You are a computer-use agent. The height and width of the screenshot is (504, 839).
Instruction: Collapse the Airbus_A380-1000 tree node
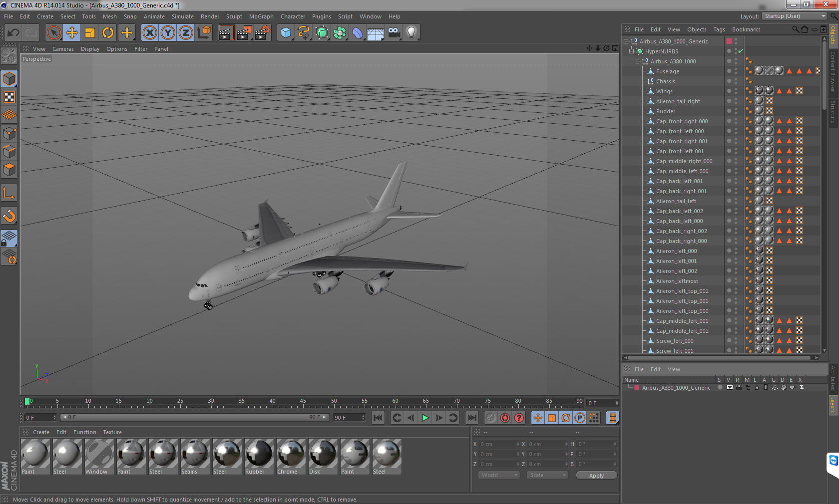pyautogui.click(x=637, y=61)
